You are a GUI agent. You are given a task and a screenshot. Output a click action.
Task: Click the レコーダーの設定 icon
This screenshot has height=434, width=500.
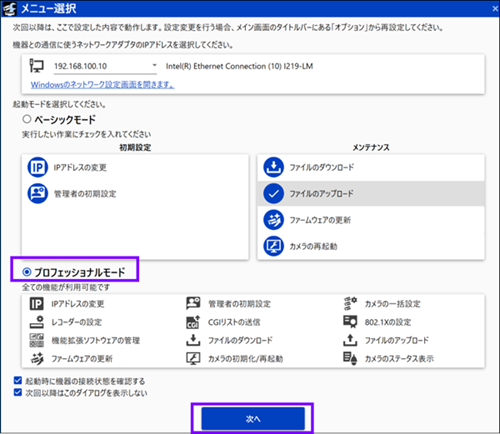[x=37, y=322]
